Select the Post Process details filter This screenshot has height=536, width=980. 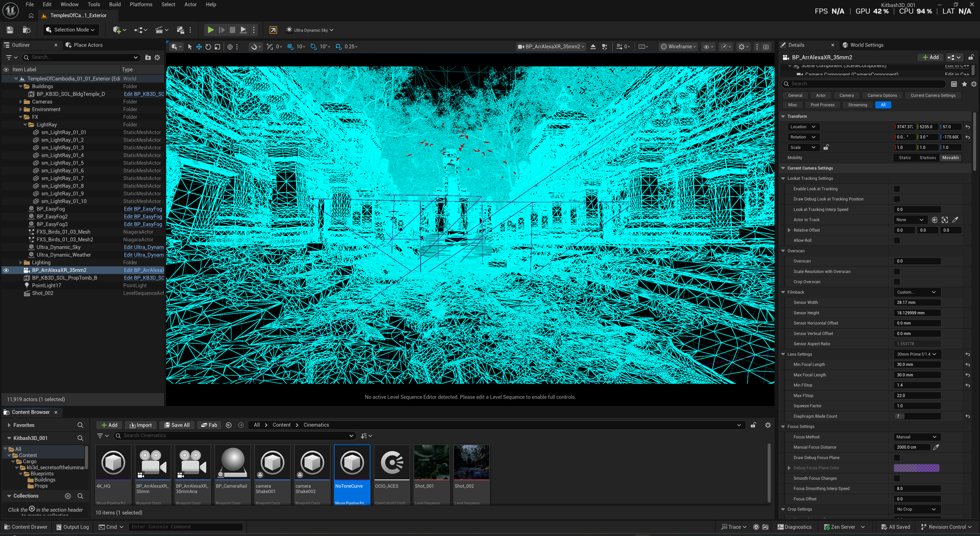pyautogui.click(x=822, y=105)
